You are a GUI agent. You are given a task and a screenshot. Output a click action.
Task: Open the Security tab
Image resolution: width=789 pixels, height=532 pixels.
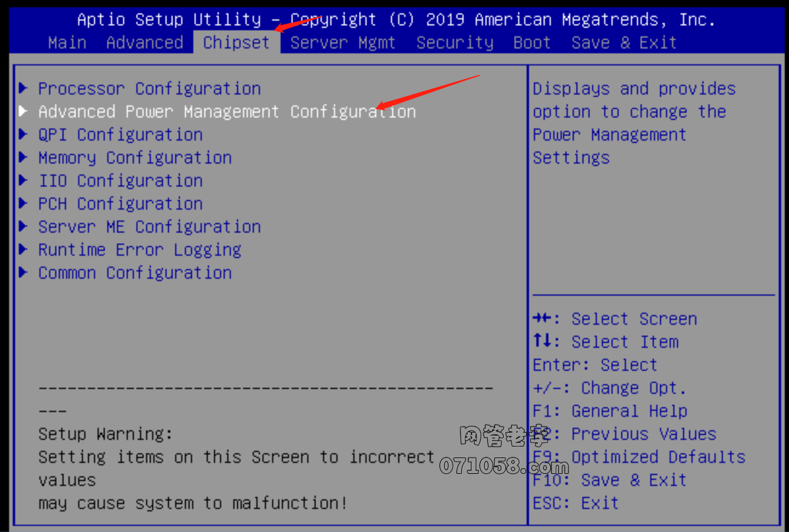454,43
